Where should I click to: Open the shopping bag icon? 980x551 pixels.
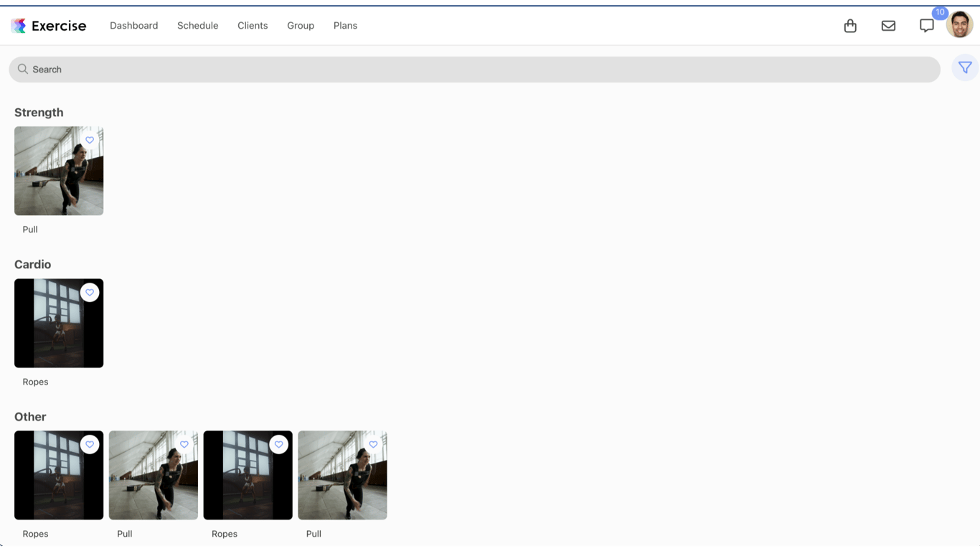[x=850, y=25]
